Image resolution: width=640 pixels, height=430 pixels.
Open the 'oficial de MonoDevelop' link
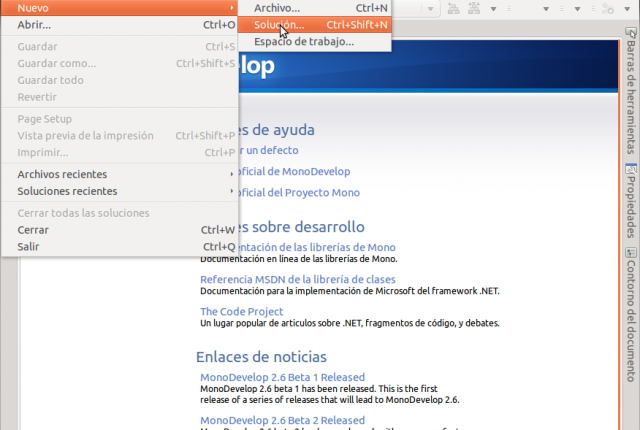(294, 172)
